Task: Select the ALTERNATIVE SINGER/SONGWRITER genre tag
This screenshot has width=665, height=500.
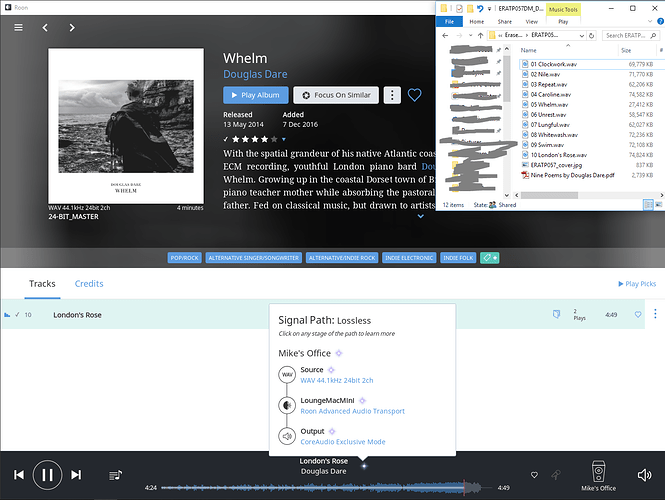Action: tap(254, 258)
